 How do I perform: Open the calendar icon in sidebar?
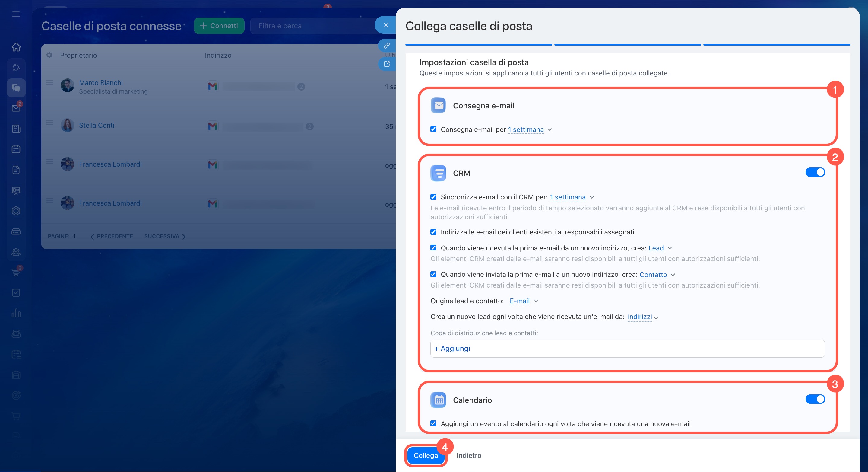pyautogui.click(x=16, y=149)
